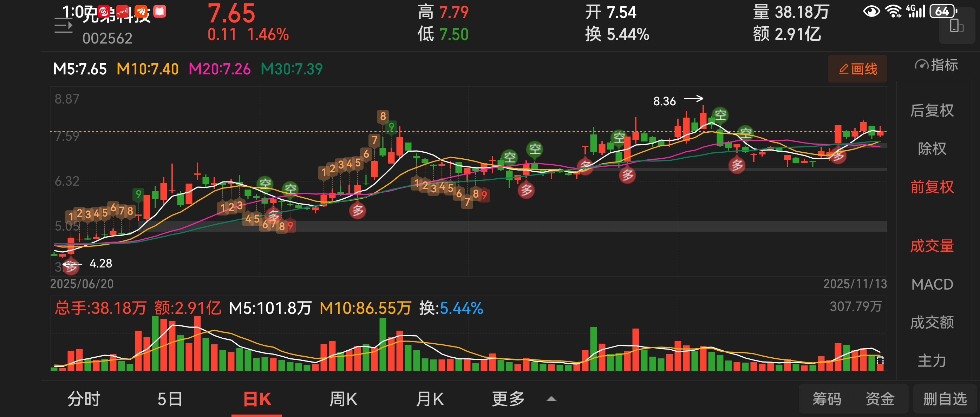Select 后复权 backward adjustment option
The width and height of the screenshot is (980, 417).
coord(932,111)
